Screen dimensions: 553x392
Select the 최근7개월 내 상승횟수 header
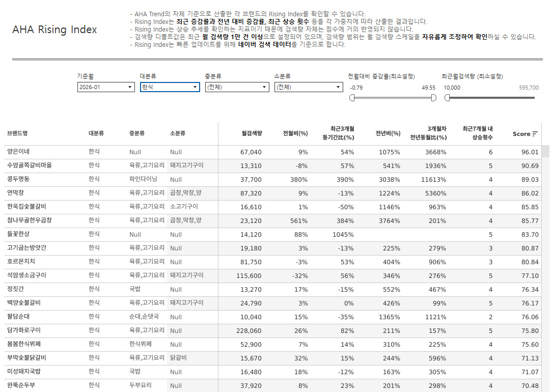pyautogui.click(x=477, y=133)
